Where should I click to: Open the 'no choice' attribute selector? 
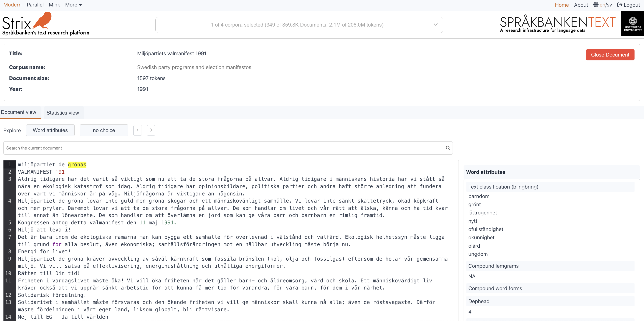[x=104, y=130]
